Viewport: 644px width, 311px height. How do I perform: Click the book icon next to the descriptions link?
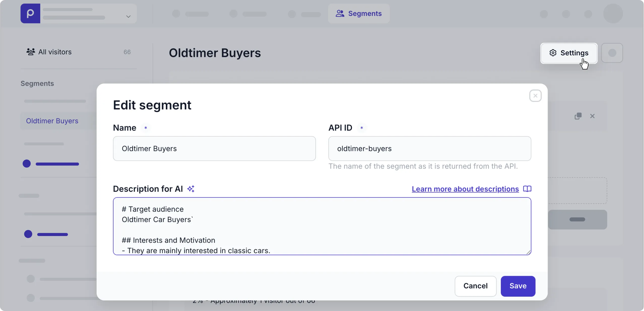(528, 189)
